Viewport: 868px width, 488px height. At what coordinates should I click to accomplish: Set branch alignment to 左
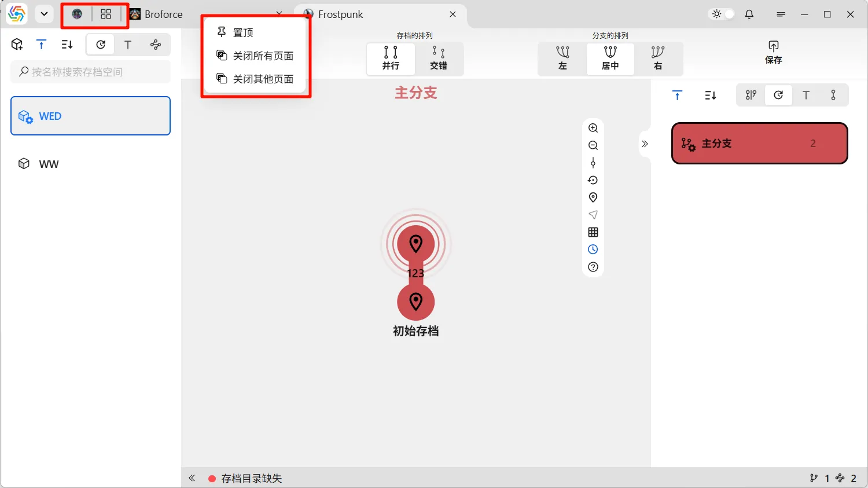(562, 58)
